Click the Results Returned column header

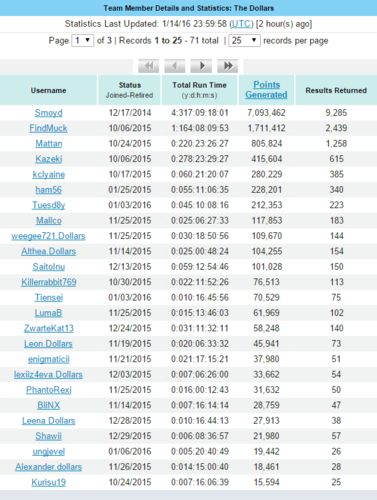(336, 90)
